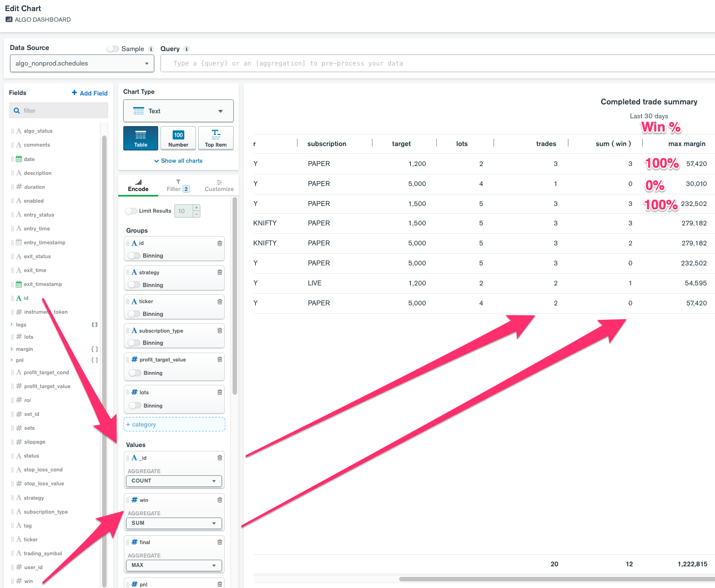Switch to the Filter tab
This screenshot has height=588, width=715.
pyautogui.click(x=178, y=185)
